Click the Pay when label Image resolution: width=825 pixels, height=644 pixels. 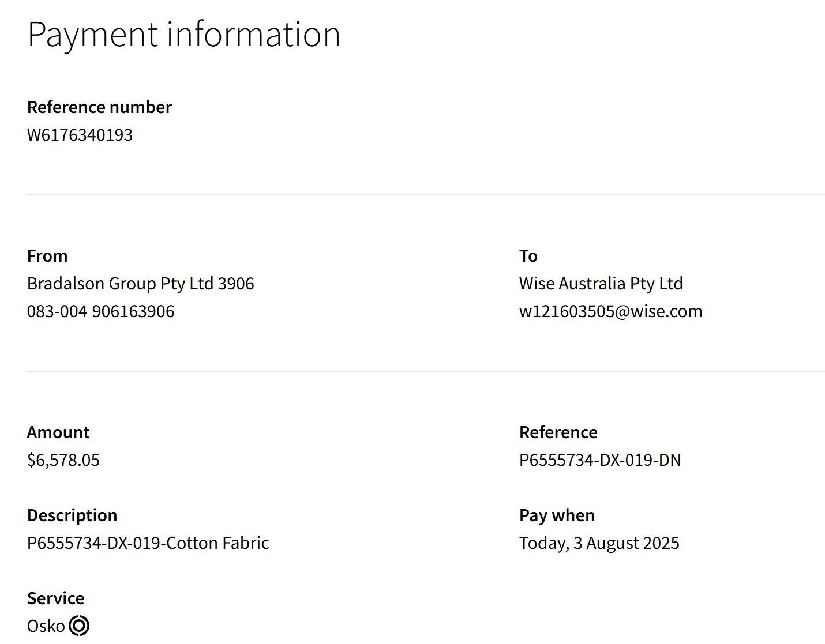point(557,515)
